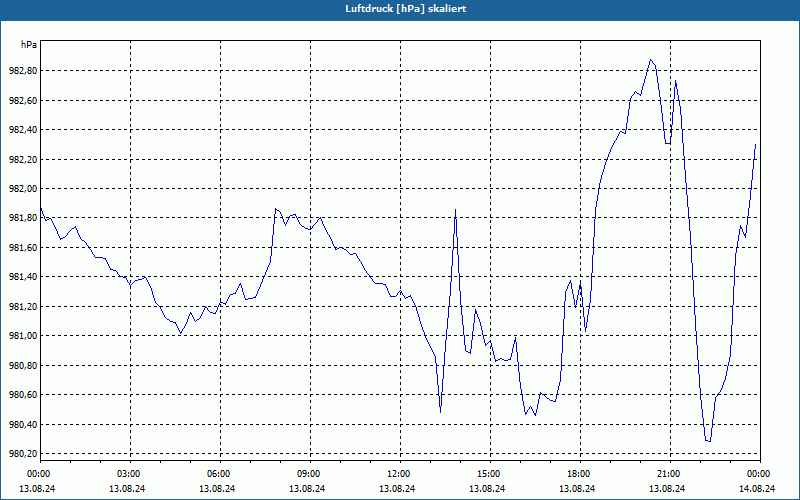Viewport: 800px width, 500px height.
Task: Click the sharp spike near 13:50
Action: [455, 209]
